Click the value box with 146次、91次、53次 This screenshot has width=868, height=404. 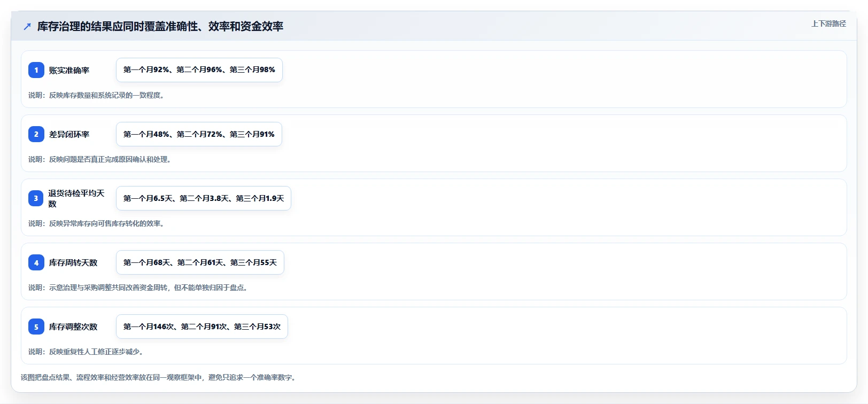tap(202, 327)
